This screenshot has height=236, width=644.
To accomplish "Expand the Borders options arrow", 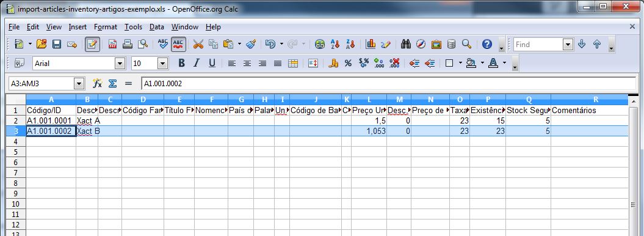I will click(460, 64).
